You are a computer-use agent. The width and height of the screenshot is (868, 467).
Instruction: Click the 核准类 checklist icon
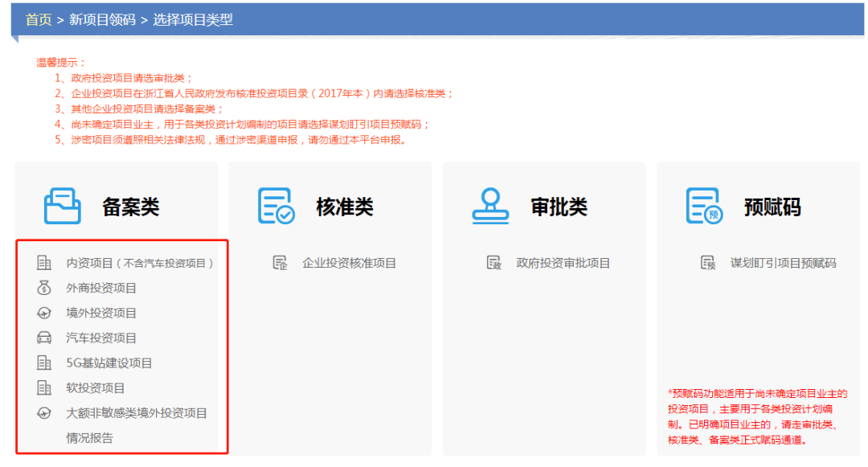click(276, 206)
